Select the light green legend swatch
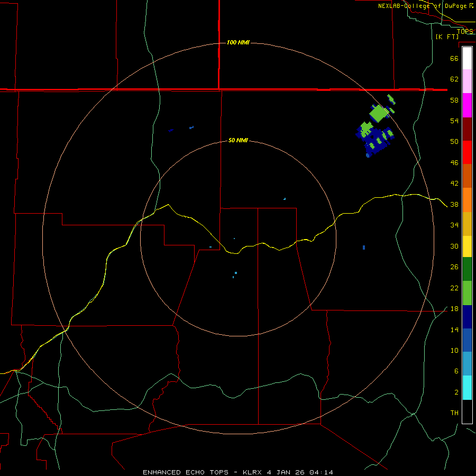 [467, 293]
